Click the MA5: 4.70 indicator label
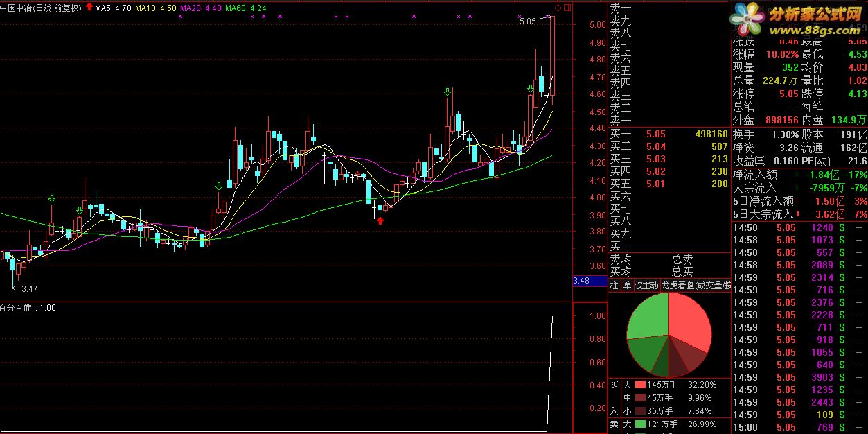 pyautogui.click(x=113, y=8)
